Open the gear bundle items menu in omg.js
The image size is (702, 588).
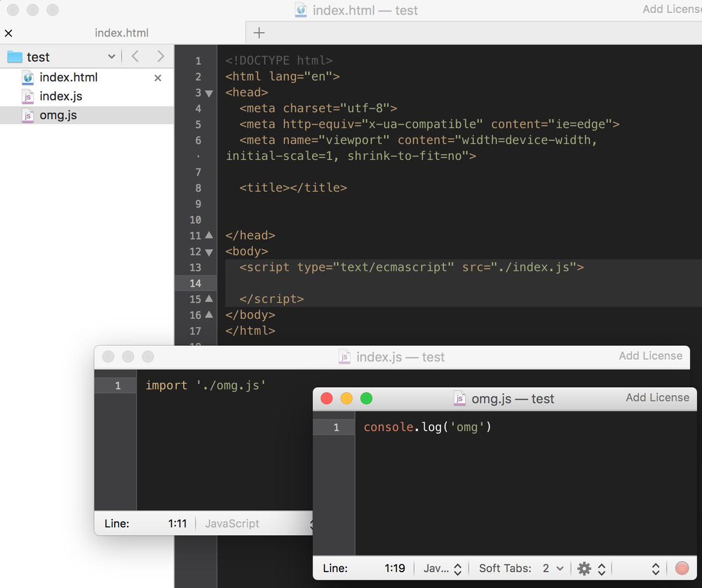pos(591,568)
